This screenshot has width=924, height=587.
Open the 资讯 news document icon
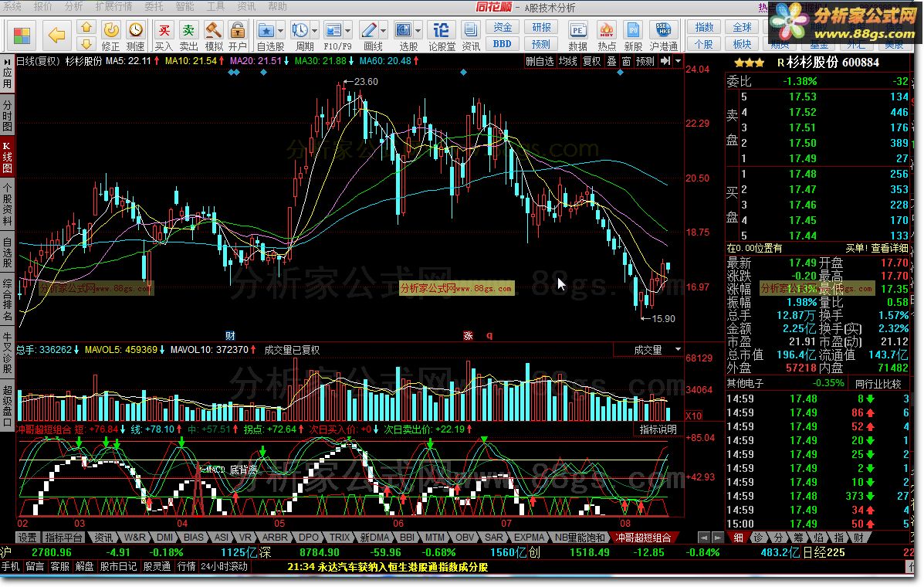(x=471, y=36)
